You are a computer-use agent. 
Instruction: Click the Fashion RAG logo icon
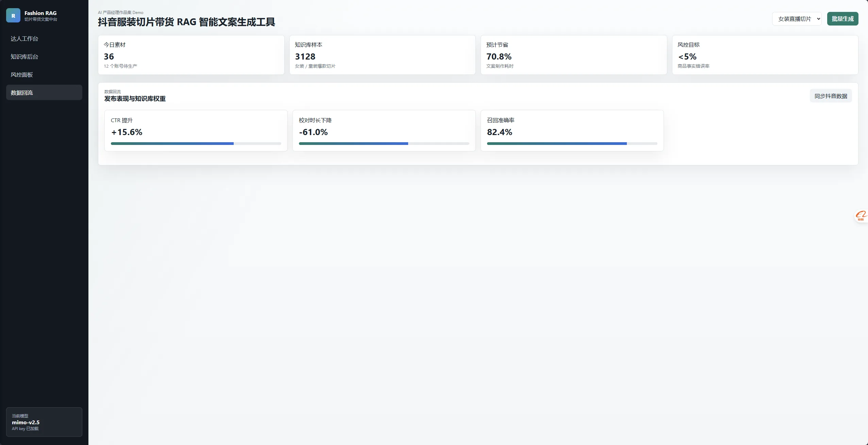[13, 16]
